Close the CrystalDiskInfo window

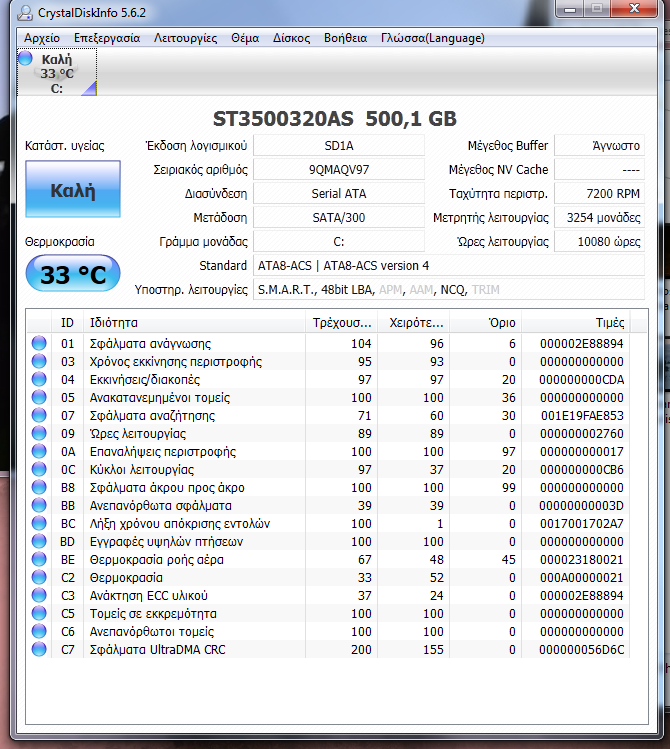tap(634, 9)
